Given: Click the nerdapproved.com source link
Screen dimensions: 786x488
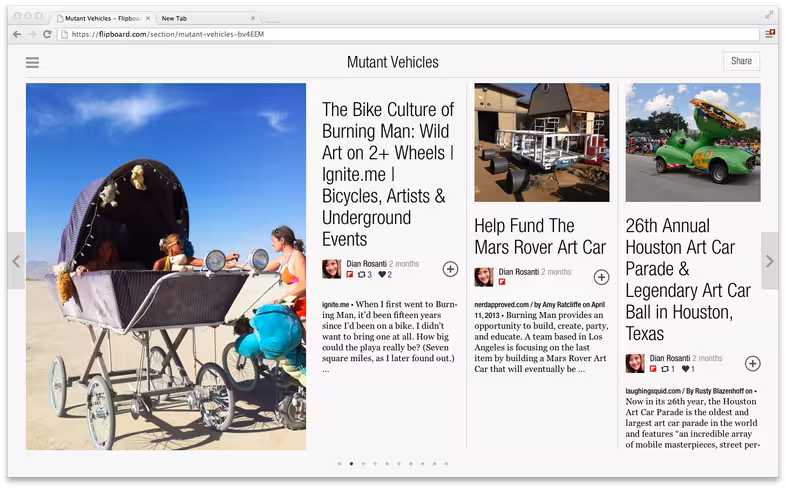Looking at the screenshot, I should pyautogui.click(x=501, y=305).
